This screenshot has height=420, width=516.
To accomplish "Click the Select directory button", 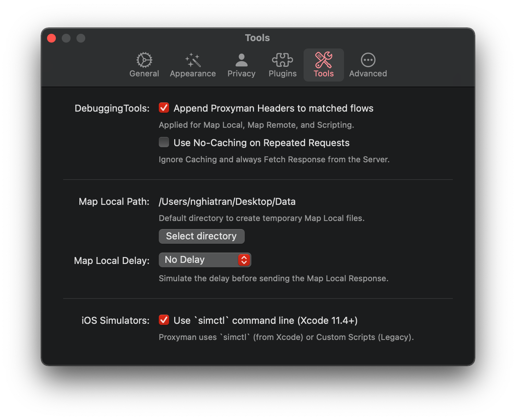I will click(201, 236).
